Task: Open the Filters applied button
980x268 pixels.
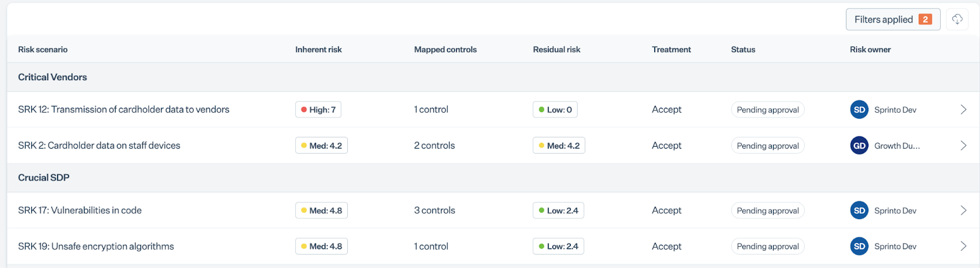Action: pos(893,20)
